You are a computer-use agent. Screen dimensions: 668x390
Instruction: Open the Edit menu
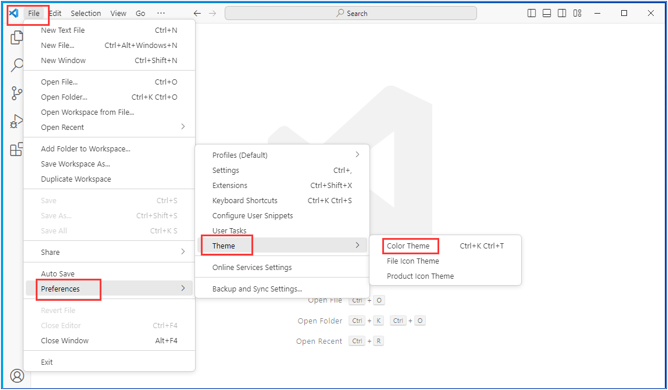click(x=55, y=13)
